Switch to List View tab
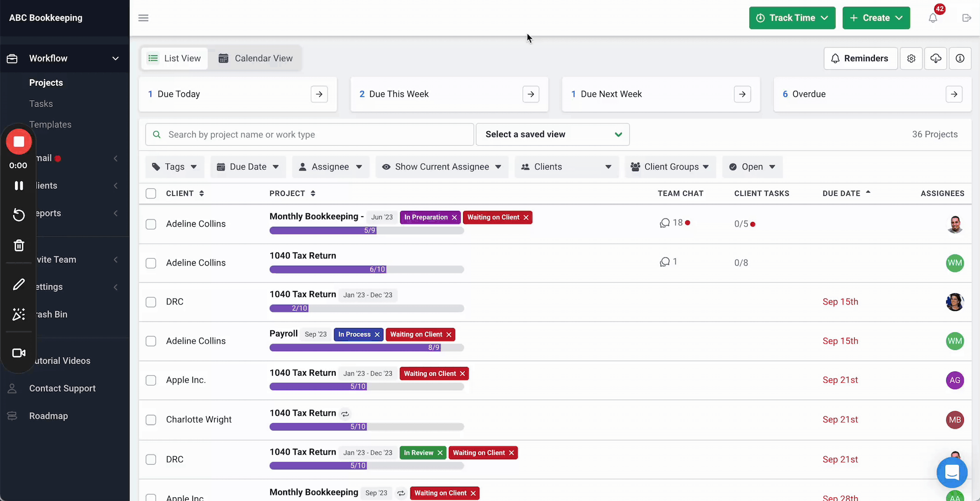 174,58
